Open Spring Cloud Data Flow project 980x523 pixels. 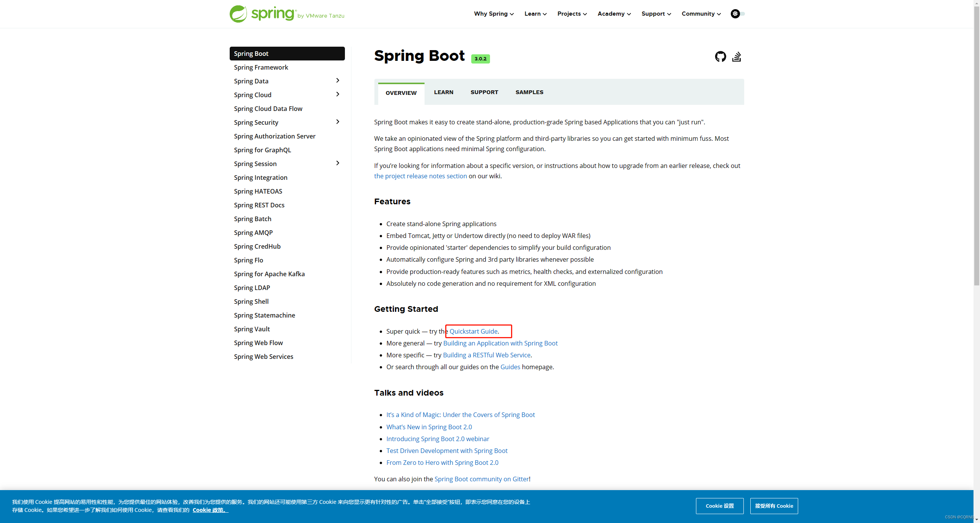268,109
